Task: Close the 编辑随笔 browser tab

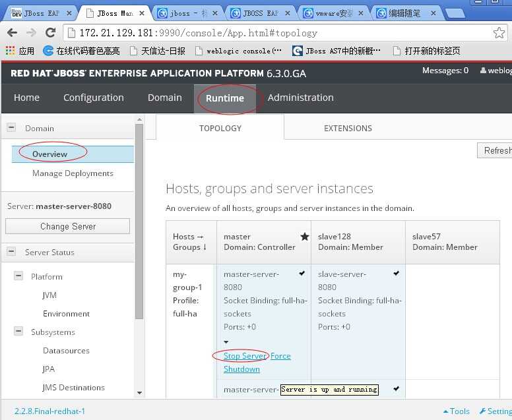Action: 433,13
